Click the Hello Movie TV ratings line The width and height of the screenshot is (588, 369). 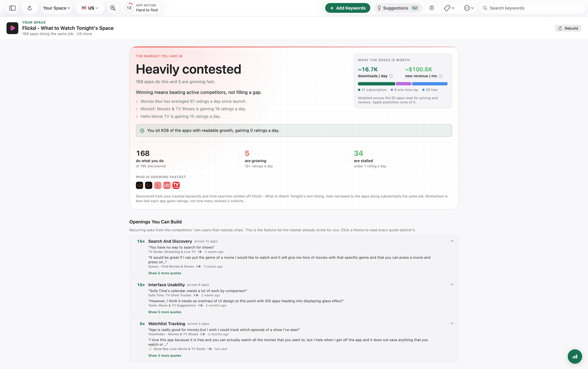180,117
